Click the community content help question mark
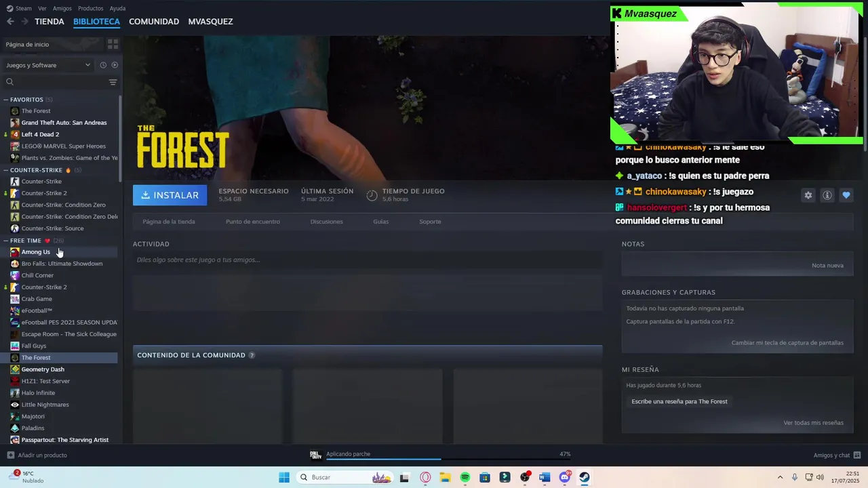This screenshot has height=488, width=868. 252,355
